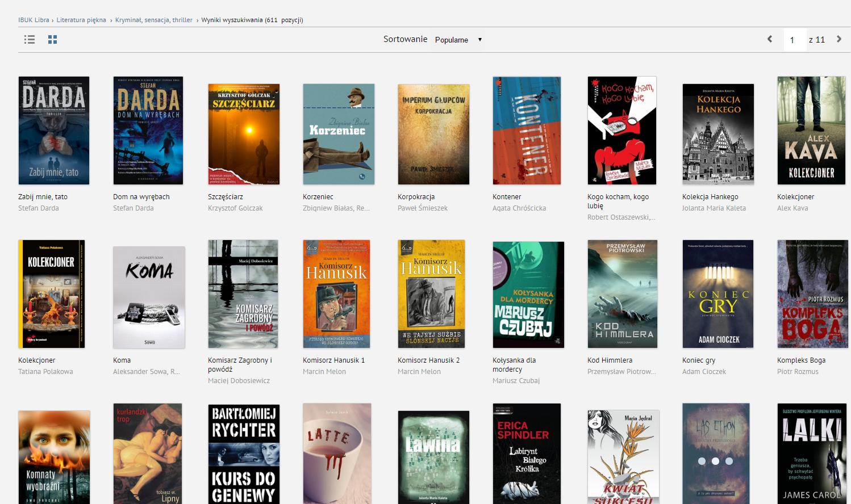This screenshot has height=504, width=851.
Task: Click author Agata Chróścicka
Action: (519, 208)
